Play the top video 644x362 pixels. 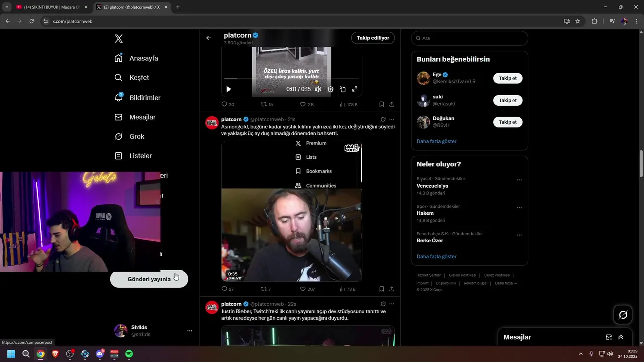pyautogui.click(x=229, y=89)
